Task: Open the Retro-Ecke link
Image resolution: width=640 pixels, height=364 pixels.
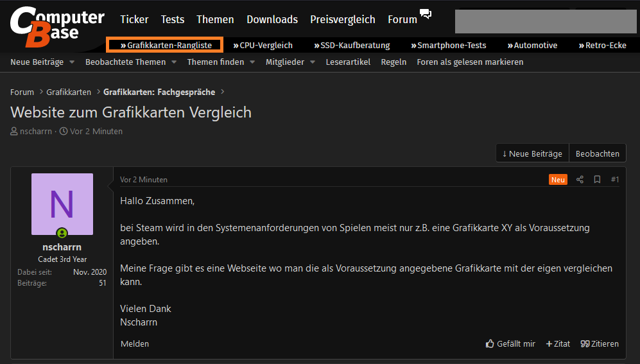Action: [x=603, y=46]
